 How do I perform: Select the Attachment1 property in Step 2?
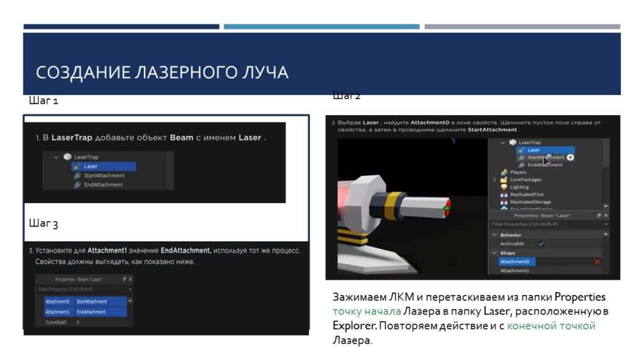pos(514,270)
